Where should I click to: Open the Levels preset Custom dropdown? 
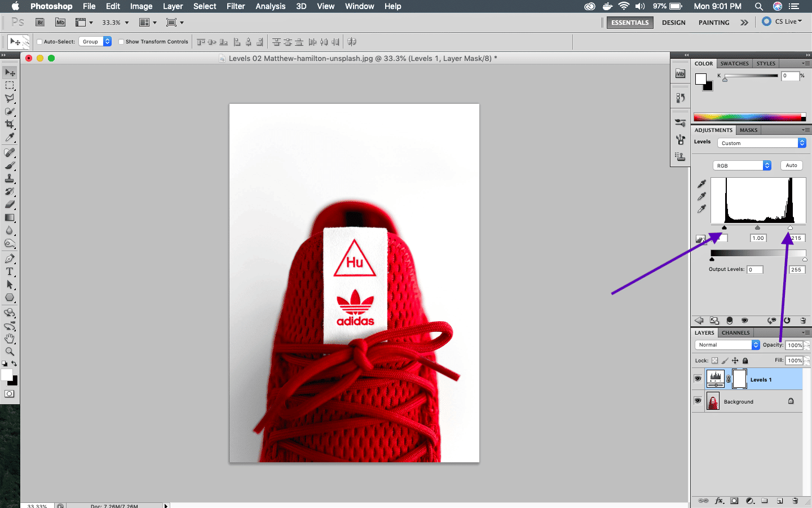click(x=762, y=143)
